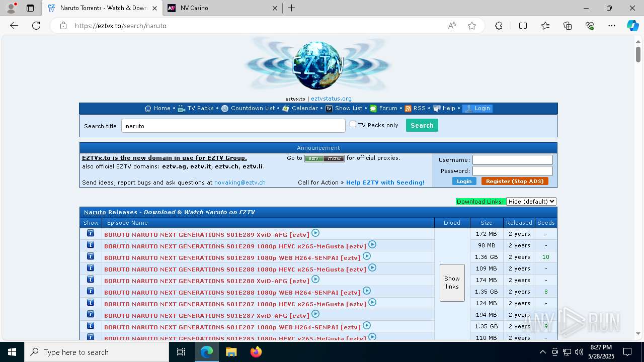Image resolution: width=644 pixels, height=362 pixels.
Task: Enable TV Packs only checkbox
Action: click(353, 124)
